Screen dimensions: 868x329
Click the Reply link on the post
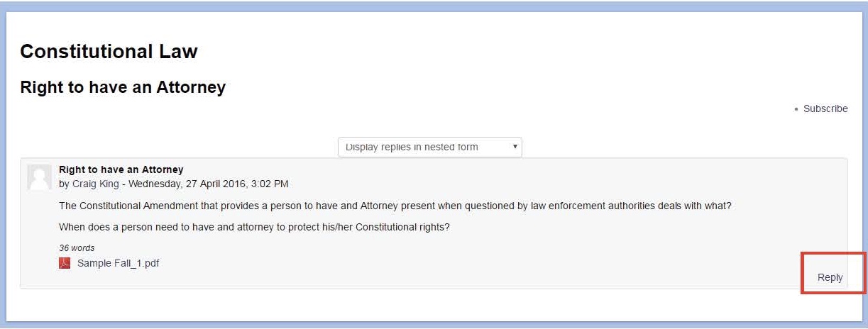pyautogui.click(x=830, y=277)
